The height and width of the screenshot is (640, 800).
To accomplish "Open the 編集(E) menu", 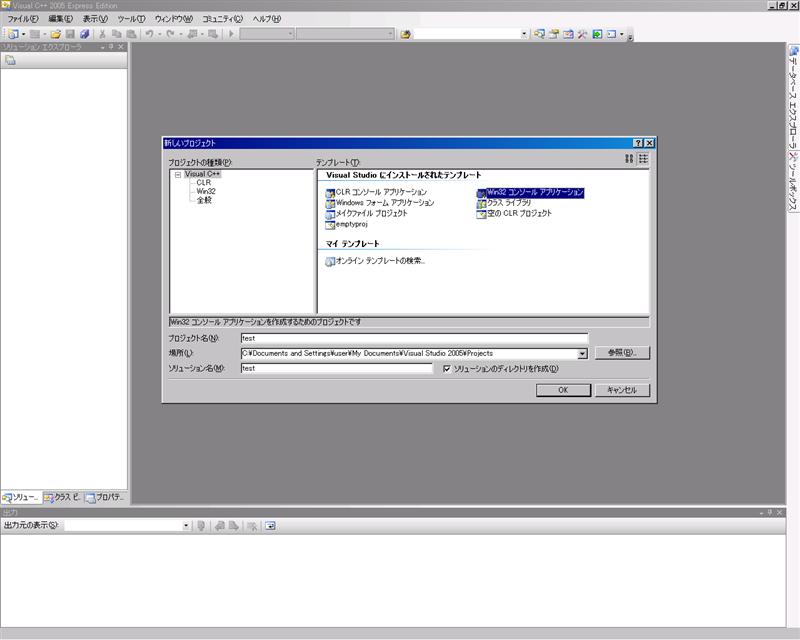I will point(61,19).
